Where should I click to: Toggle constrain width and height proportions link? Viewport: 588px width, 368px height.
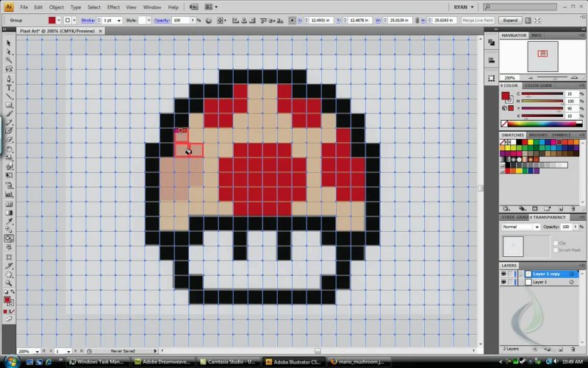click(x=417, y=21)
